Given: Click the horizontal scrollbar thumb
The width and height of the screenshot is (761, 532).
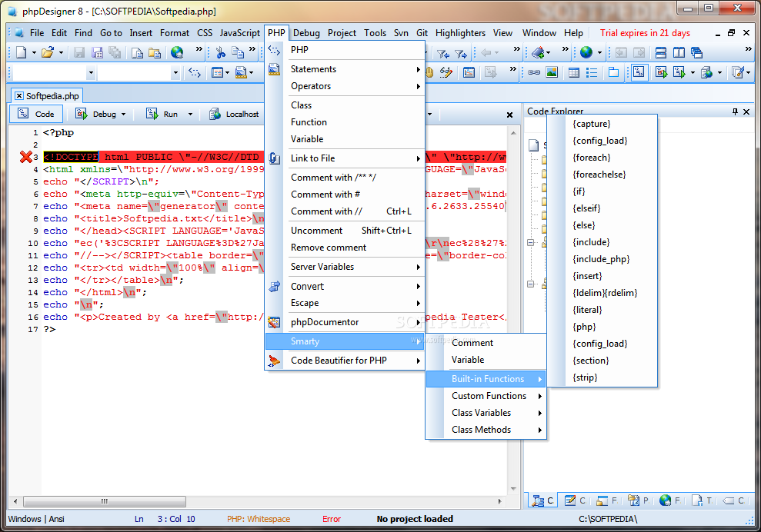Looking at the screenshot, I should tap(105, 501).
